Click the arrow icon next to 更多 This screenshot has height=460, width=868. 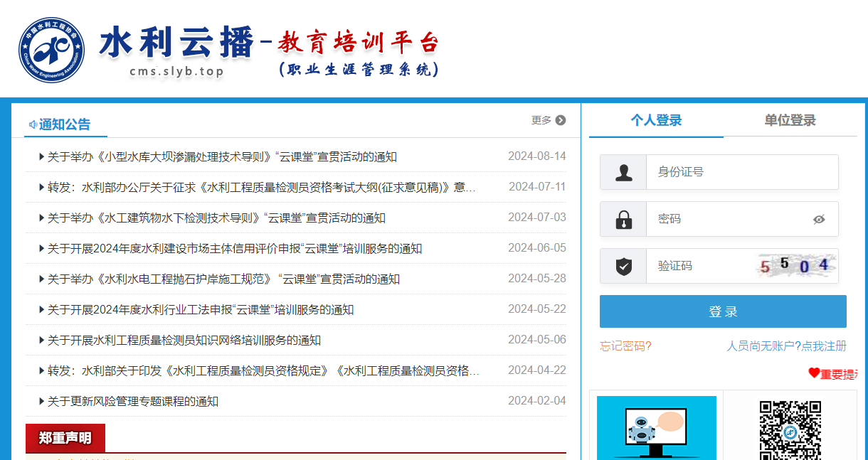561,120
